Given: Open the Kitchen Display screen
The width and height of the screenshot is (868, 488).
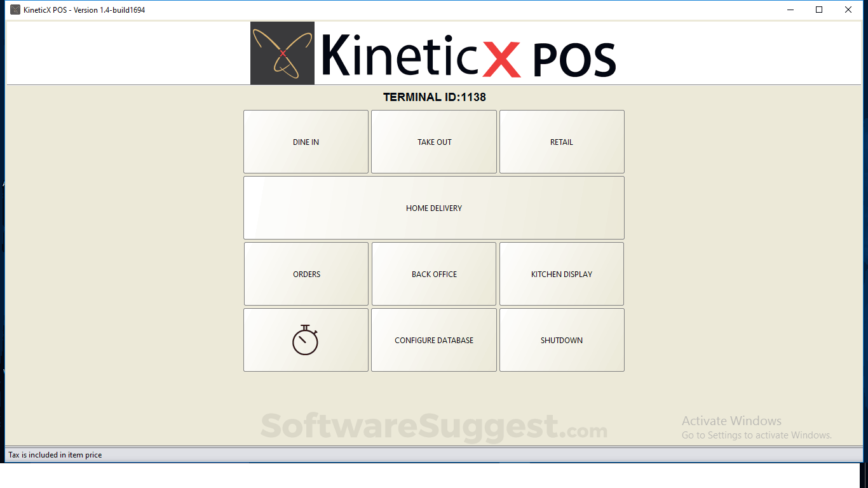Looking at the screenshot, I should tap(562, 274).
